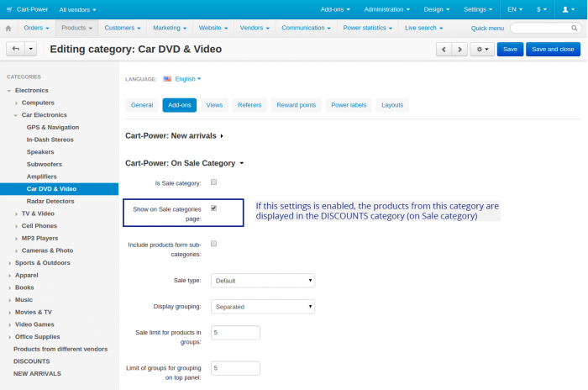Open the top Add-ons menu

335,9
